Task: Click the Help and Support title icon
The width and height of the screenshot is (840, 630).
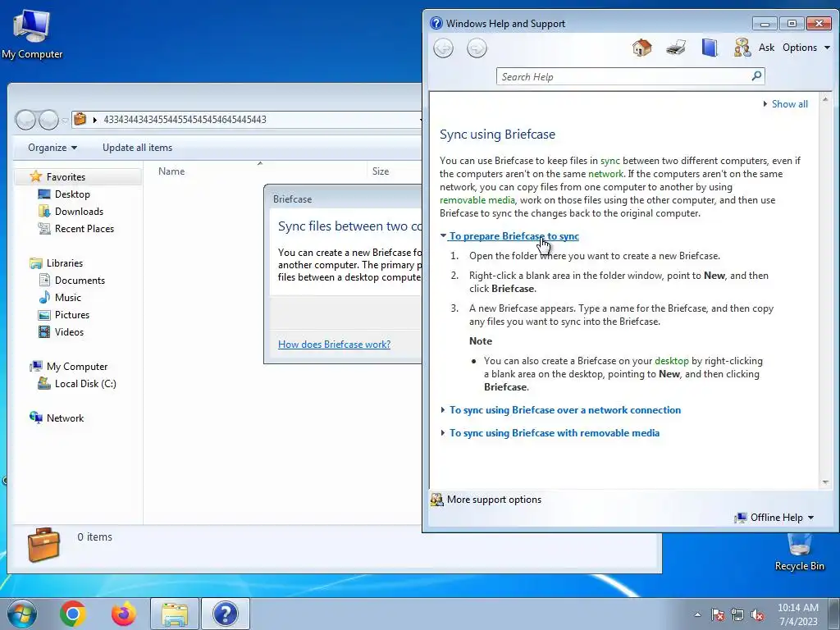Action: click(436, 23)
